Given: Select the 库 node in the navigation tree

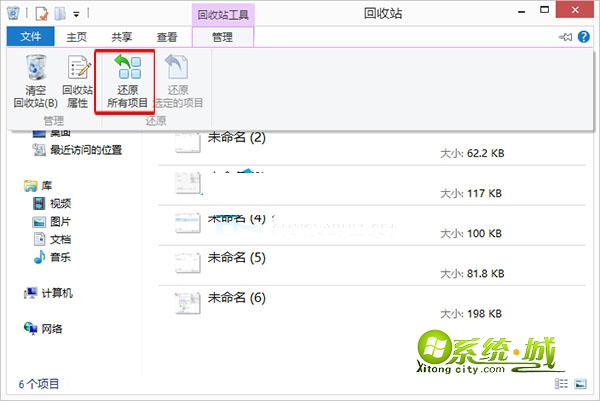Looking at the screenshot, I should click(46, 185).
